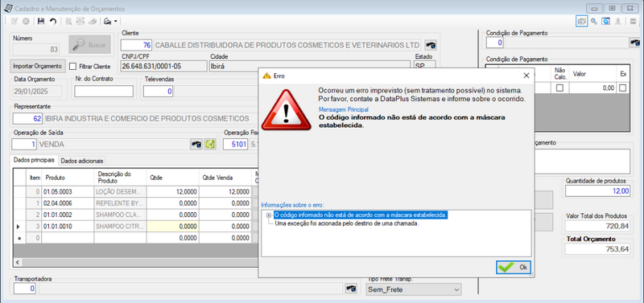Image resolution: width=644 pixels, height=303 pixels.
Task: Click the green refresh icon beside VENDA
Action: (x=210, y=145)
